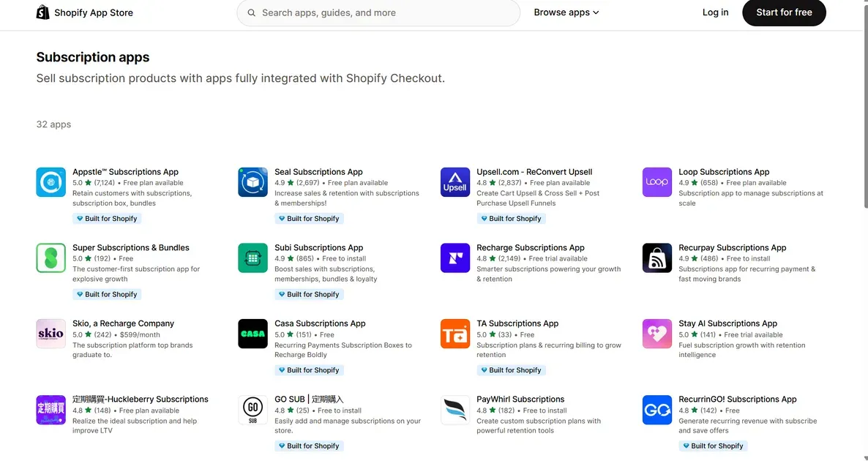Screen dimensions: 868x461
Task: Open the Seal Subscriptions app icon
Action: (253, 182)
